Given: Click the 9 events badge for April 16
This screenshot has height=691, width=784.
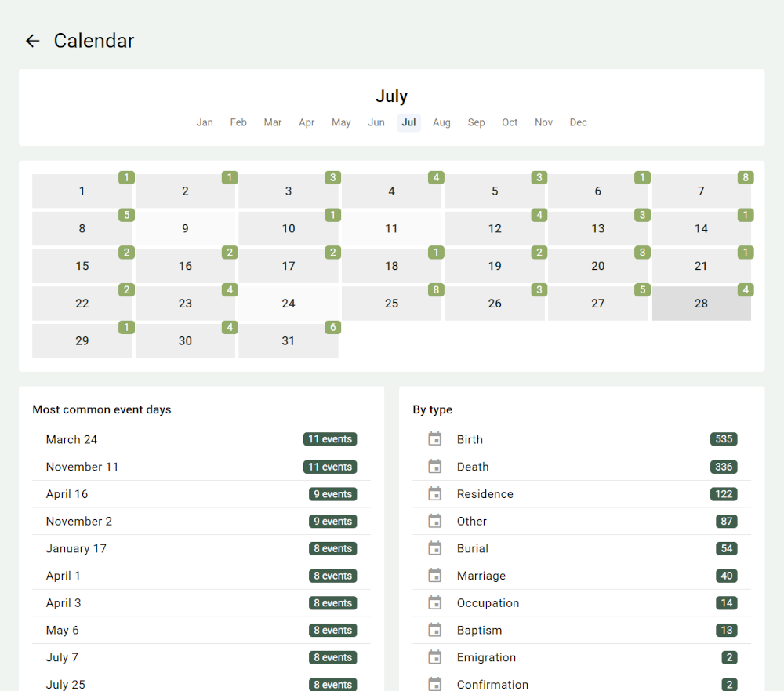Looking at the screenshot, I should pyautogui.click(x=333, y=494).
